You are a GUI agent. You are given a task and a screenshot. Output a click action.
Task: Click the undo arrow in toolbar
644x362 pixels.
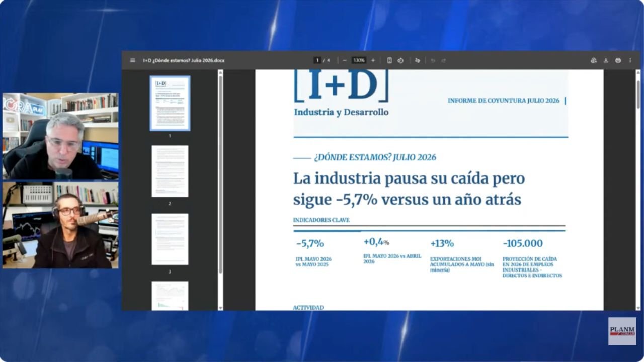(433, 60)
